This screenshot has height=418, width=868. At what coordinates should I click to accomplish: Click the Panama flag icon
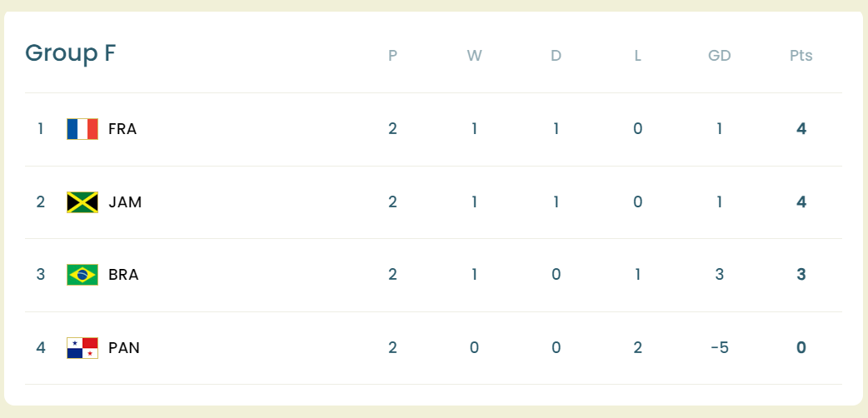(x=82, y=348)
